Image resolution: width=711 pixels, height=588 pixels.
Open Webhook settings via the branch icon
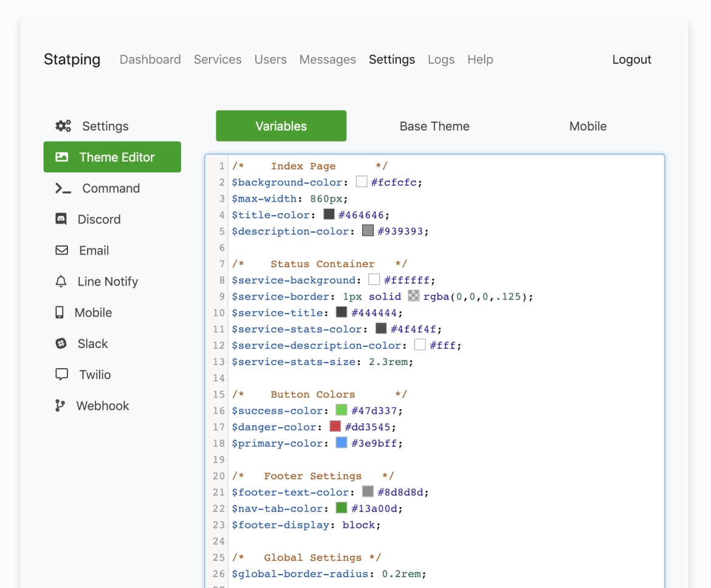[62, 405]
